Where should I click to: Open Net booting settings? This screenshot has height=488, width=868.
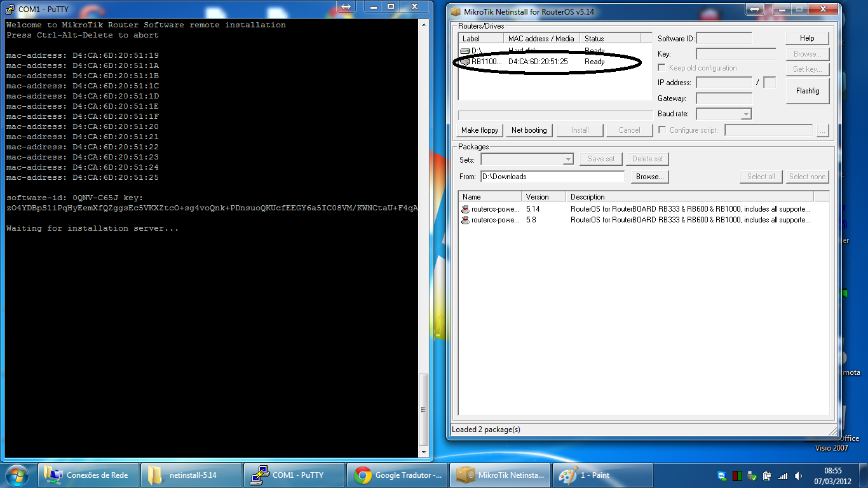pos(529,130)
